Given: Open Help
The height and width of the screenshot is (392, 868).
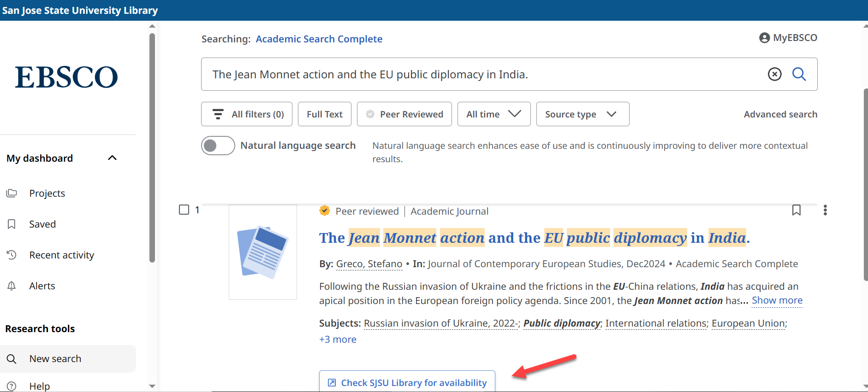Looking at the screenshot, I should tap(40, 386).
